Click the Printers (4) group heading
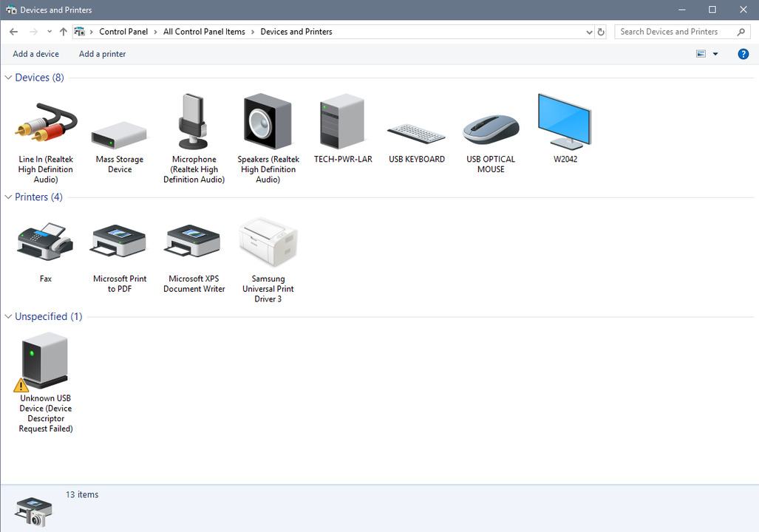The height and width of the screenshot is (532, 759). (38, 197)
